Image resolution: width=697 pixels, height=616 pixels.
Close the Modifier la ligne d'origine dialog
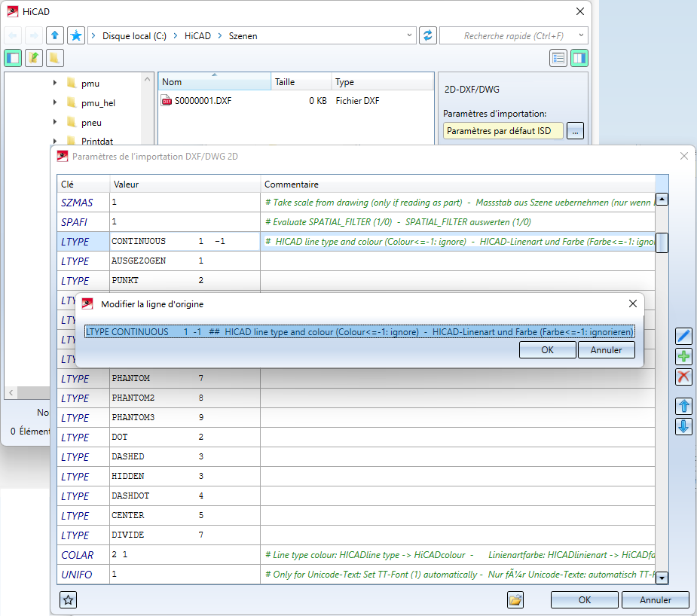point(633,303)
